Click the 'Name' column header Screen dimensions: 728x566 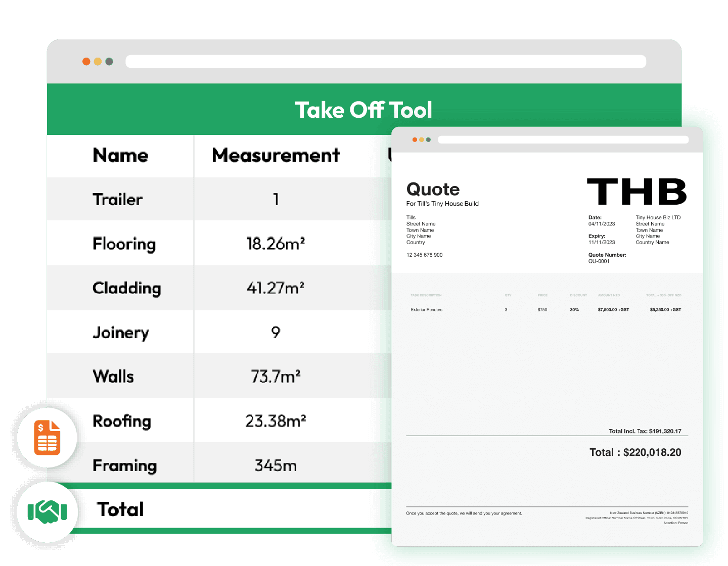click(120, 155)
